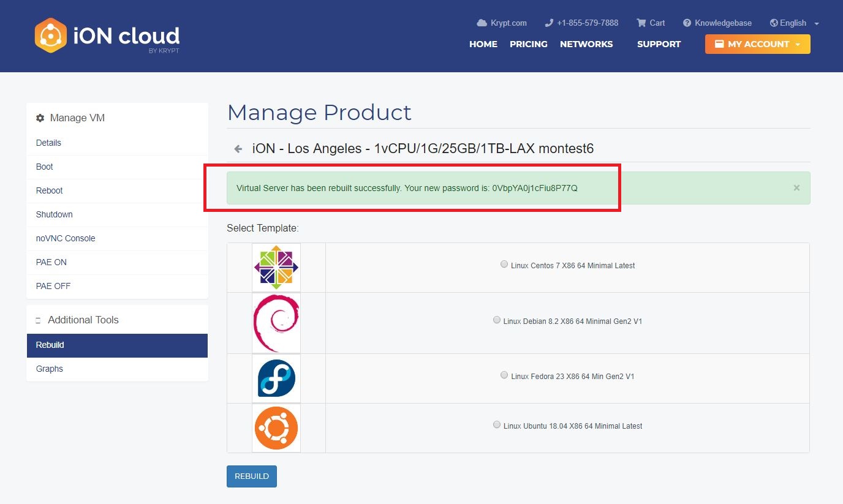The height and width of the screenshot is (504, 843).
Task: Click the Additional Tools panel heading
Action: point(83,320)
